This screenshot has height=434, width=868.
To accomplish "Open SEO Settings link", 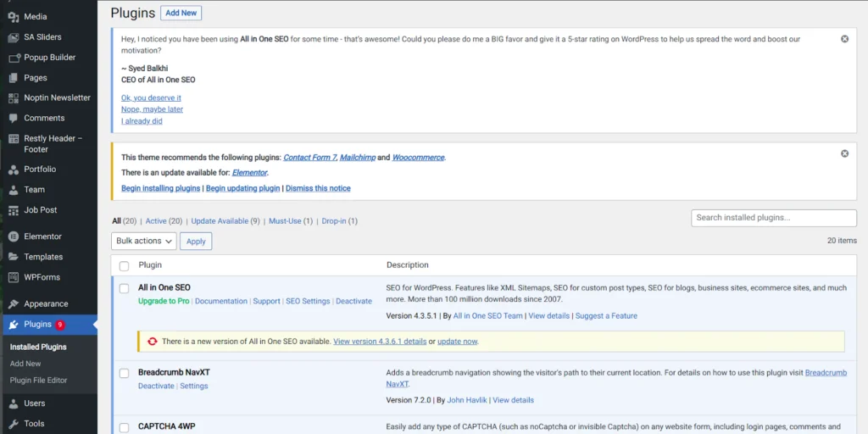I will click(308, 301).
